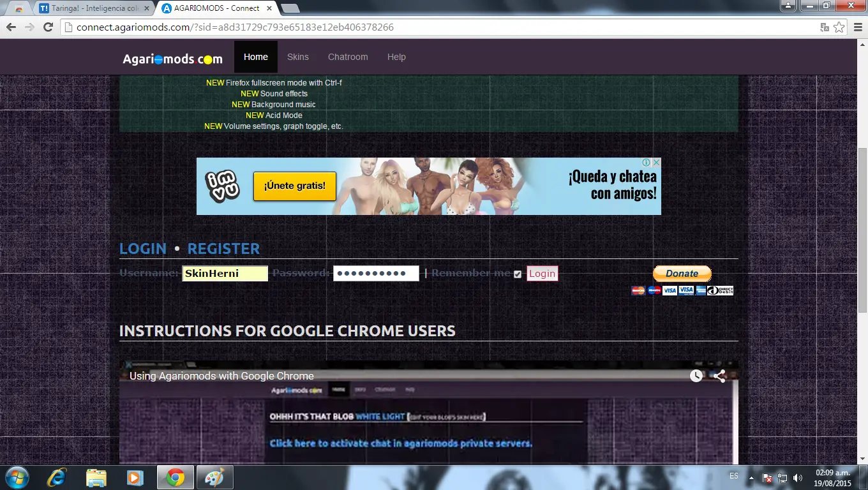
Task: Close the IMVU ad banner
Action: 656,163
